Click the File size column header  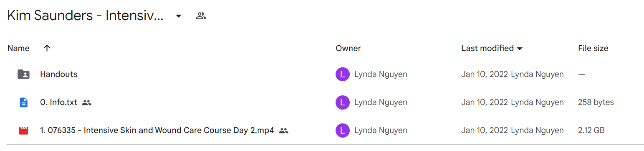[x=593, y=48]
